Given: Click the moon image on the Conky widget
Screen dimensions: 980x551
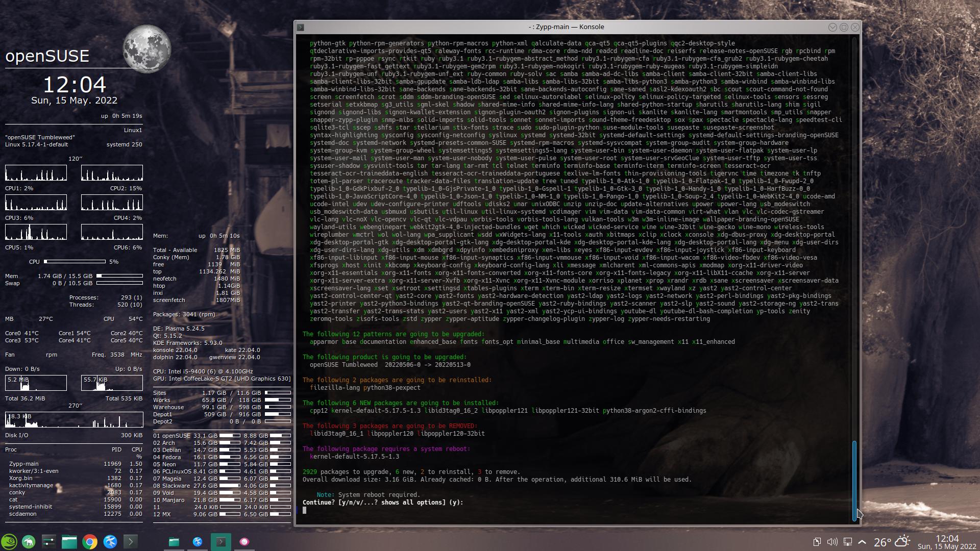Looking at the screenshot, I should coord(147,49).
